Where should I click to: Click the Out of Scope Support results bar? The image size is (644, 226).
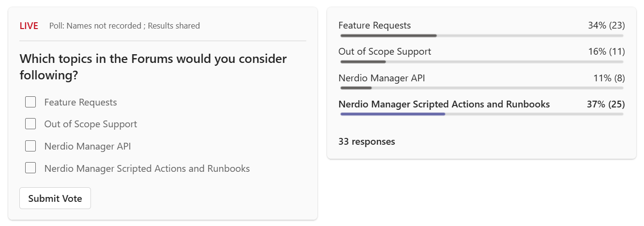click(x=482, y=61)
